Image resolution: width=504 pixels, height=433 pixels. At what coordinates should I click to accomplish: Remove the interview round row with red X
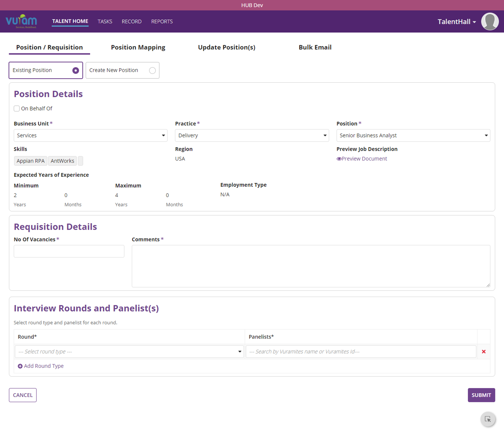[x=484, y=352]
